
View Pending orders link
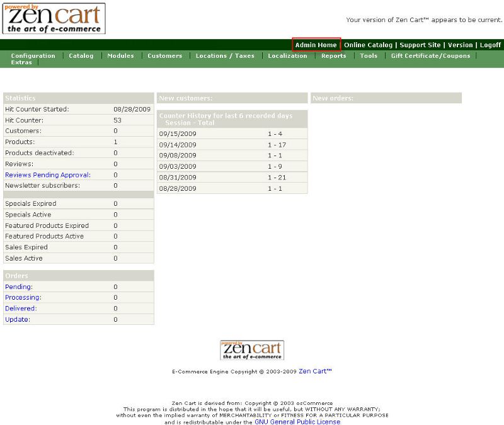[x=18, y=287]
